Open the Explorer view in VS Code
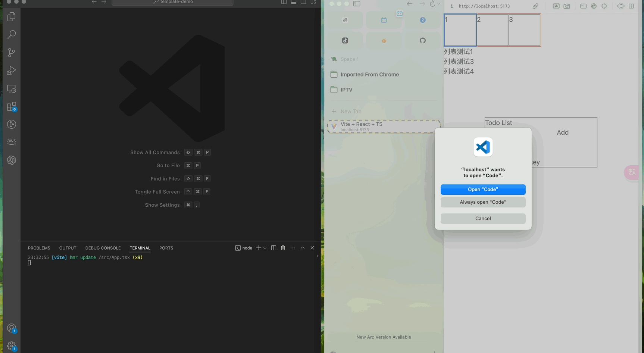644x353 pixels. 12,17
